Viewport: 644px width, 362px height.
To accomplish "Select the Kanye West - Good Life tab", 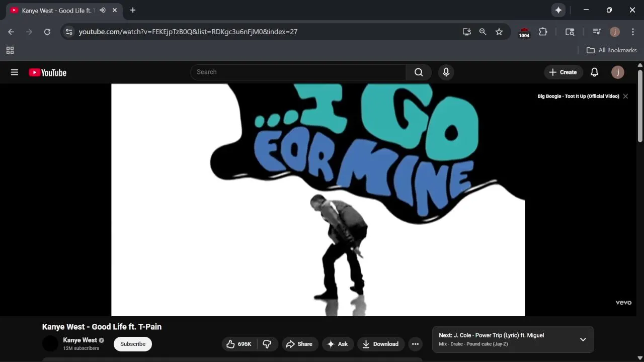I will 64,11.
